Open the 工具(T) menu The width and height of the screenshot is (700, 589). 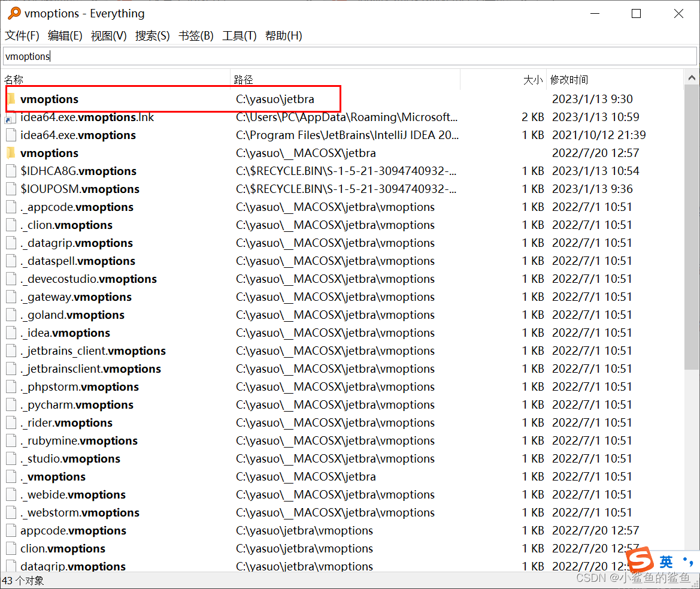(239, 35)
